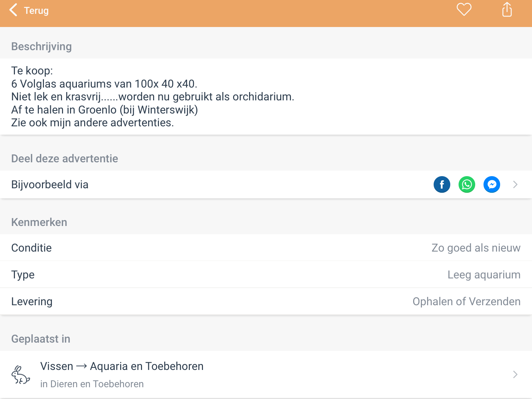
Task: Select the Conditie row
Action: tap(32, 248)
